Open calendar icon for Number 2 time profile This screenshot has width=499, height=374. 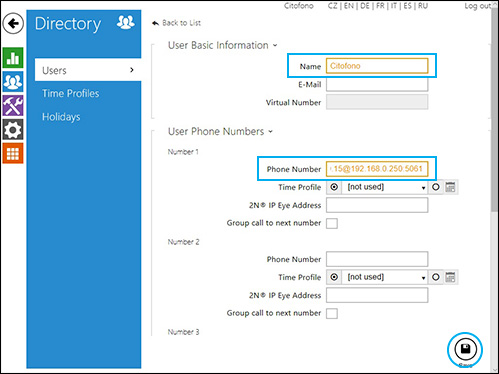[x=450, y=277]
